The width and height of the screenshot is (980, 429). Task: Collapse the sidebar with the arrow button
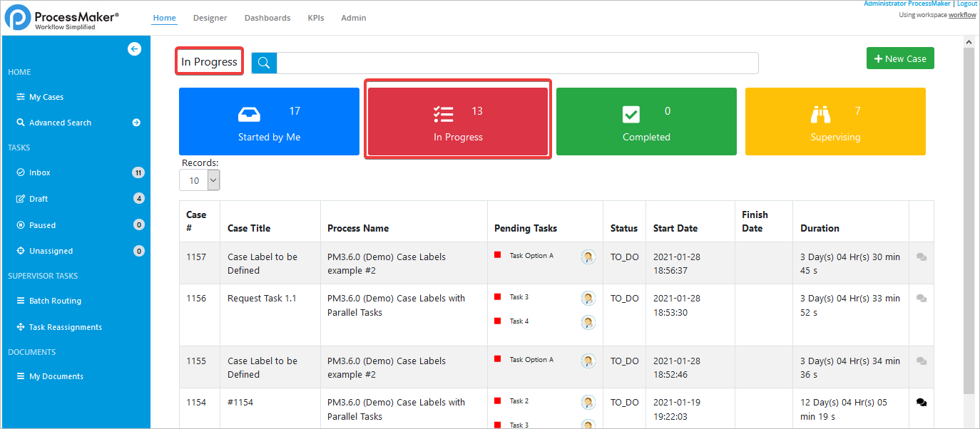134,48
